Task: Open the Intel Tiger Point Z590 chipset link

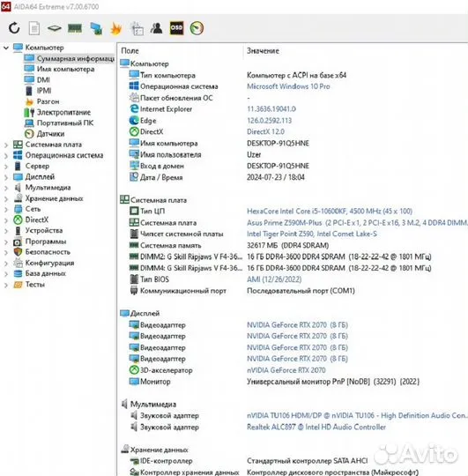Action: coord(312,234)
